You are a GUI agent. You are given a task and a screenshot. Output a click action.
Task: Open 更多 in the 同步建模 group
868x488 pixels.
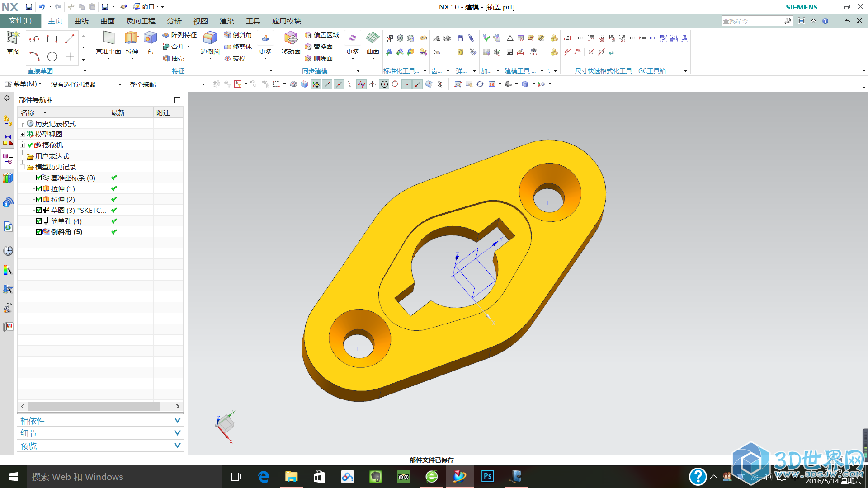click(353, 46)
